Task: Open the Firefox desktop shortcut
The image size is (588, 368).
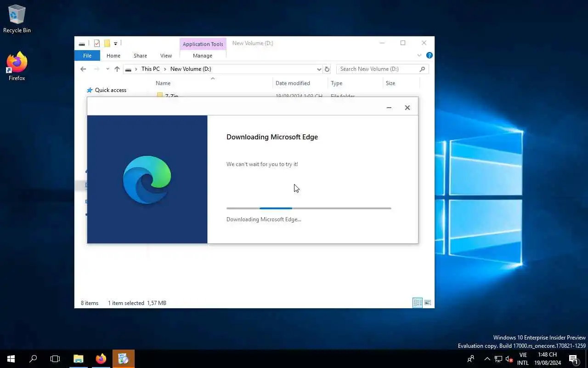Action: tap(17, 67)
